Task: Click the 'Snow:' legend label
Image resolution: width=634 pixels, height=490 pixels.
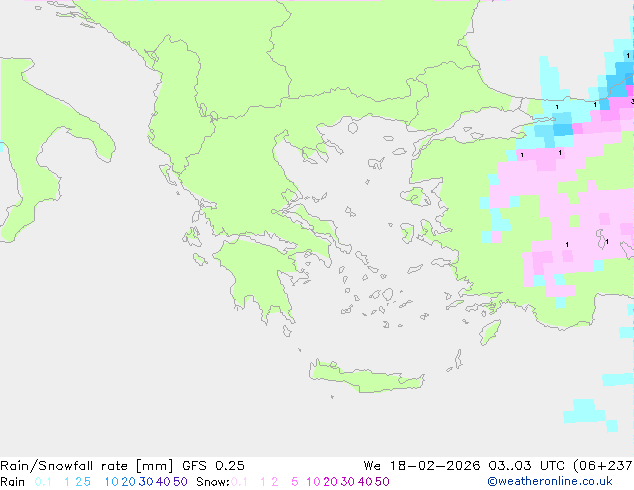Action: (x=213, y=482)
